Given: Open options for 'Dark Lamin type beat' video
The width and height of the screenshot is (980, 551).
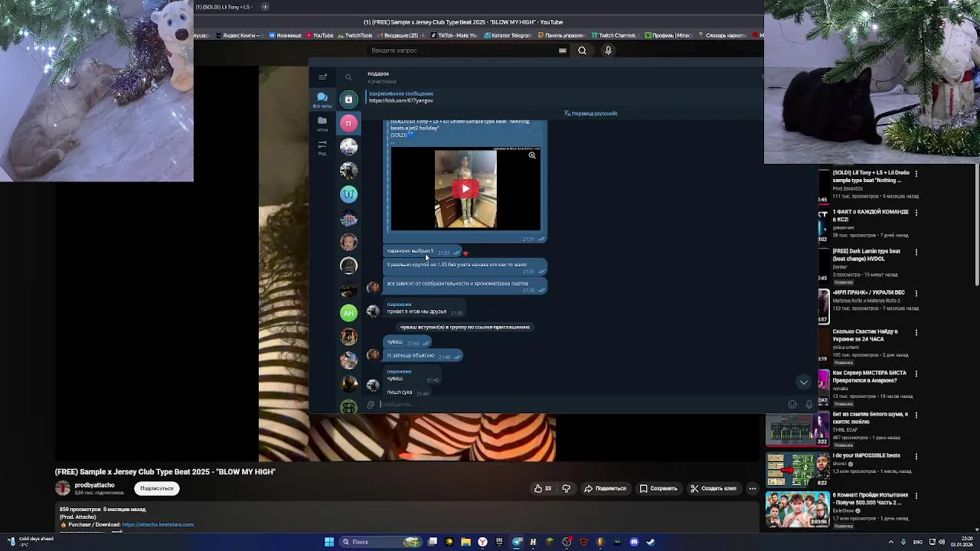Looking at the screenshot, I should pos(916,252).
